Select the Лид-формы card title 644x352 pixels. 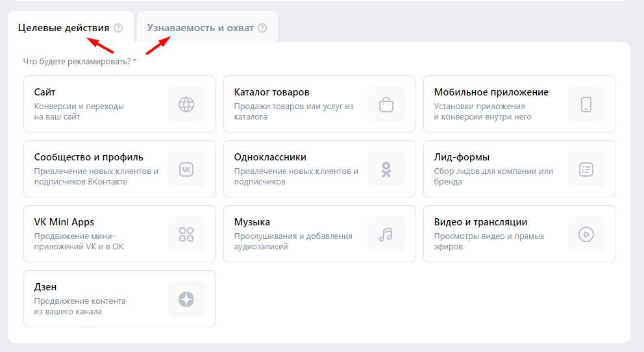coord(462,157)
